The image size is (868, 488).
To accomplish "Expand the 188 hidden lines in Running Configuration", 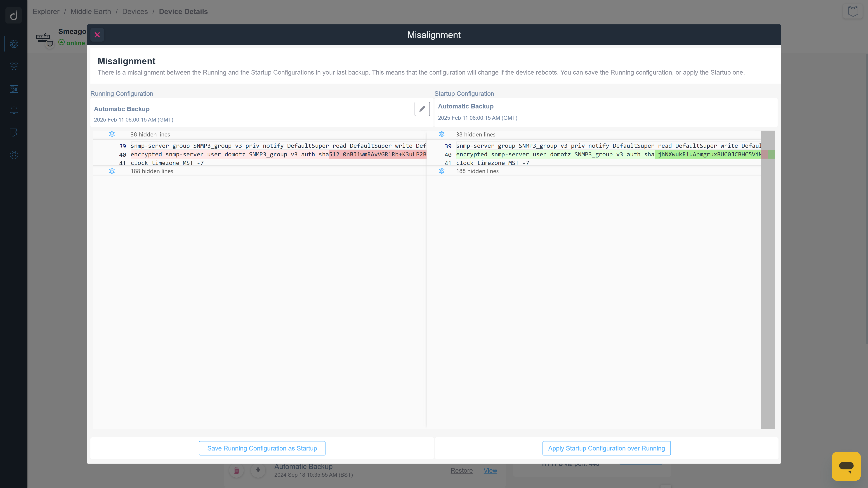I will coord(111,171).
